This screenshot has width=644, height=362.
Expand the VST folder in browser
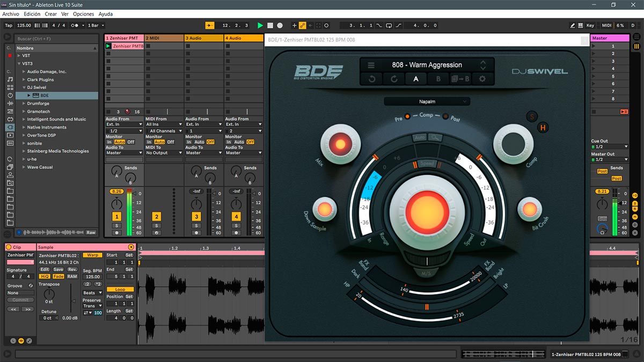(x=19, y=56)
